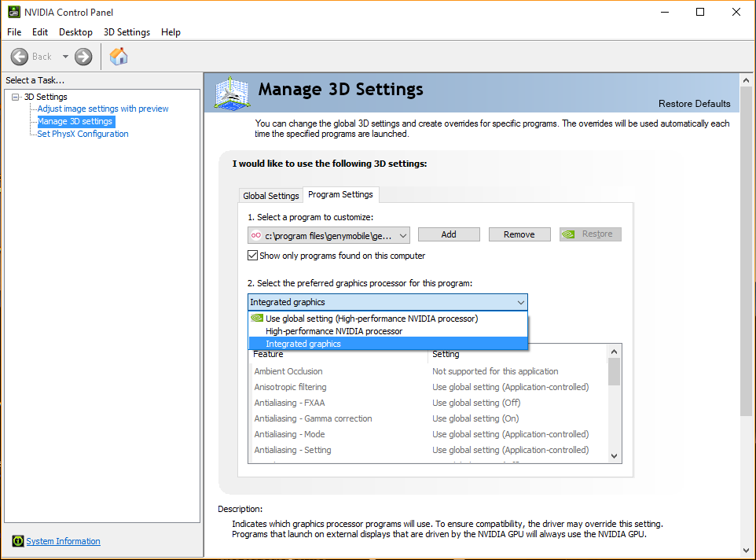The image size is (756, 560).
Task: Open the Home icon in the toolbar
Action: [x=119, y=57]
